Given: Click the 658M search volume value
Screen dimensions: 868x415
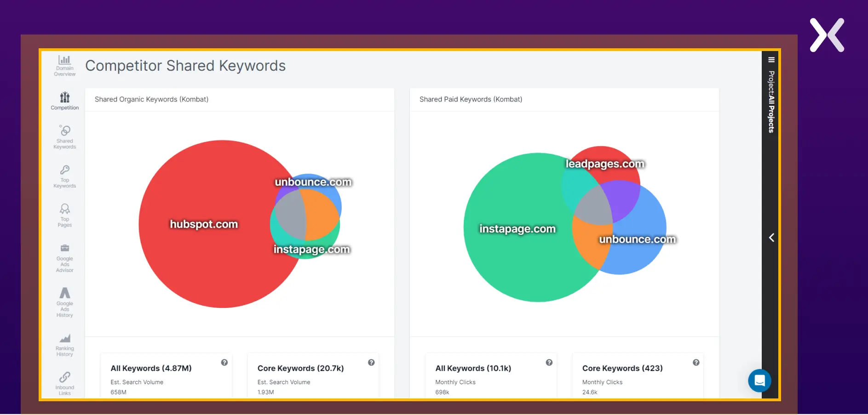Looking at the screenshot, I should pos(118,392).
